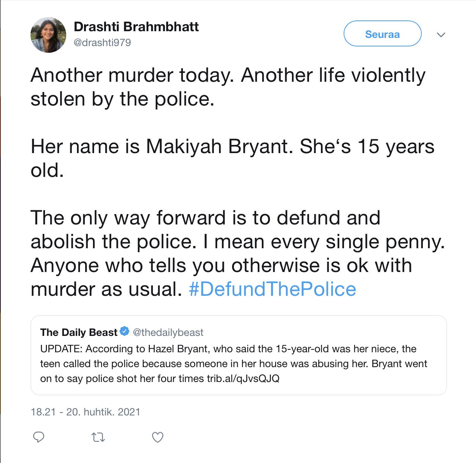Image resolution: width=476 pixels, height=463 pixels.
Task: Open Drashti Brahmbhatt's profile picture
Action: coord(48,35)
